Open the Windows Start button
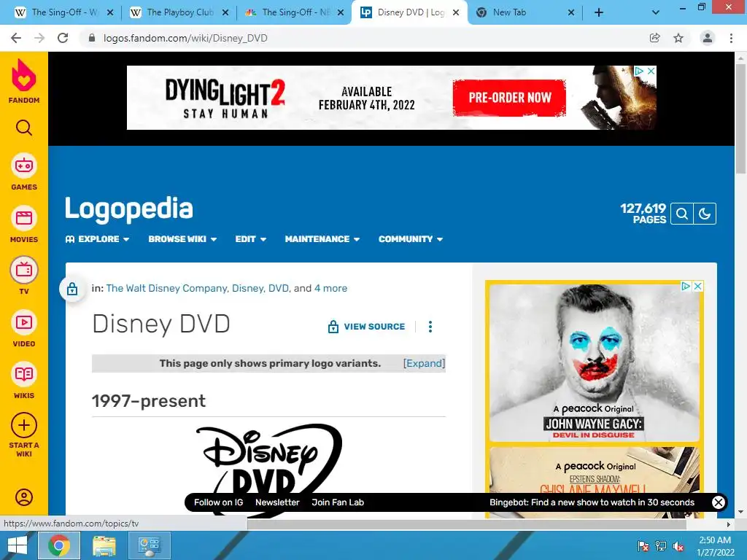Image resolution: width=747 pixels, height=560 pixels. (18, 545)
